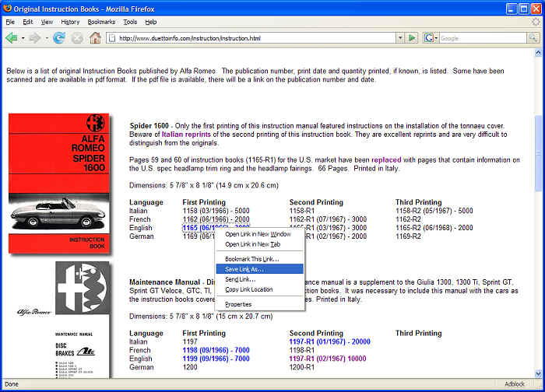Click the 1198-R1 French second printing entry
This screenshot has width=545, height=392.
point(302,350)
